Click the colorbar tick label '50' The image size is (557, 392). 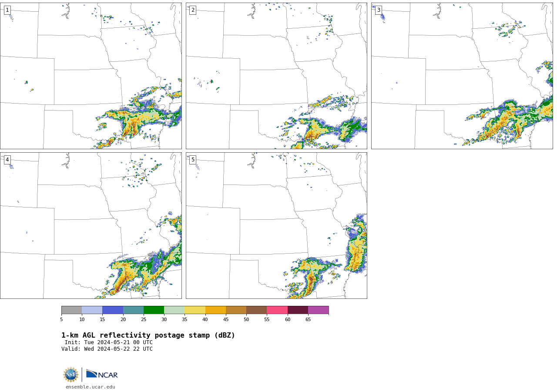coord(246,320)
